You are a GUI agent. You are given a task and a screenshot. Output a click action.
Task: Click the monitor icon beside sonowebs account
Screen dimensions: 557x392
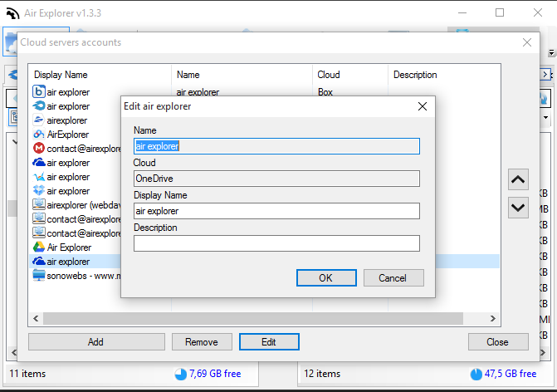point(39,276)
